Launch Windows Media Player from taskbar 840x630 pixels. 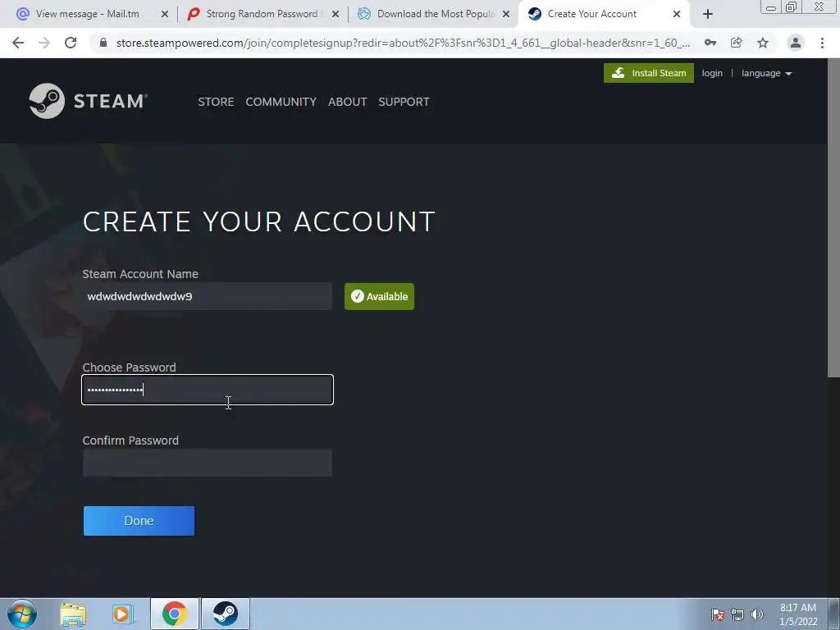tap(123, 614)
